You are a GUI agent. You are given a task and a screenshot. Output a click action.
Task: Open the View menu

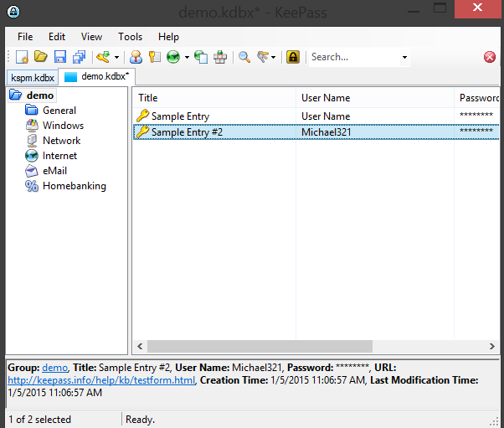[x=91, y=37]
